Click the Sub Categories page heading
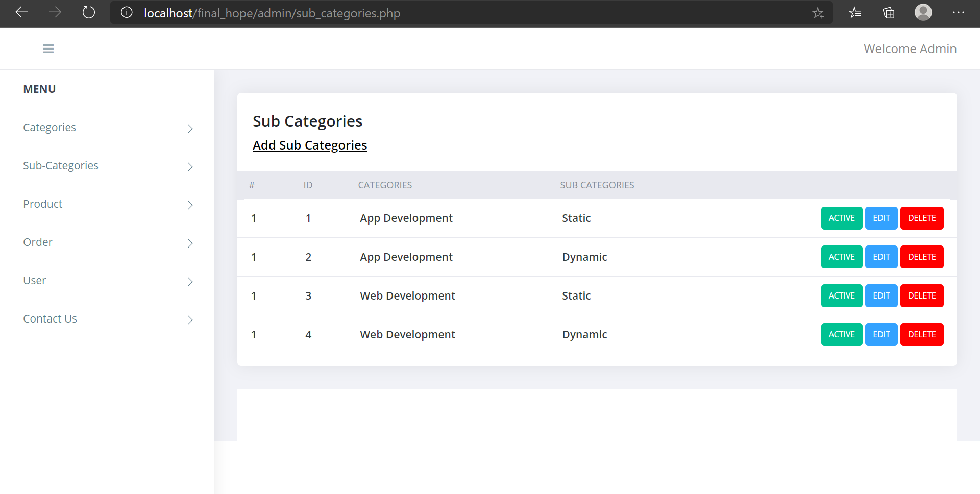The width and height of the screenshot is (980, 494). tap(307, 121)
